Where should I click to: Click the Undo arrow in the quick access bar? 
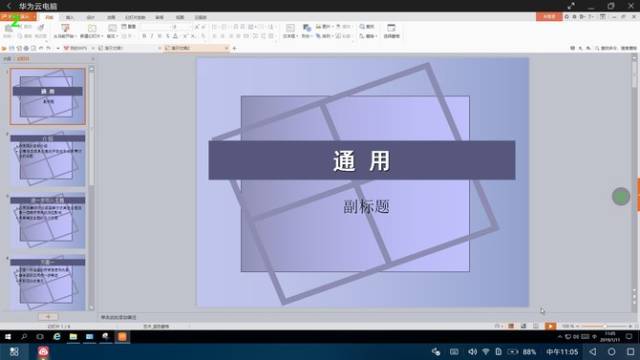41,48
